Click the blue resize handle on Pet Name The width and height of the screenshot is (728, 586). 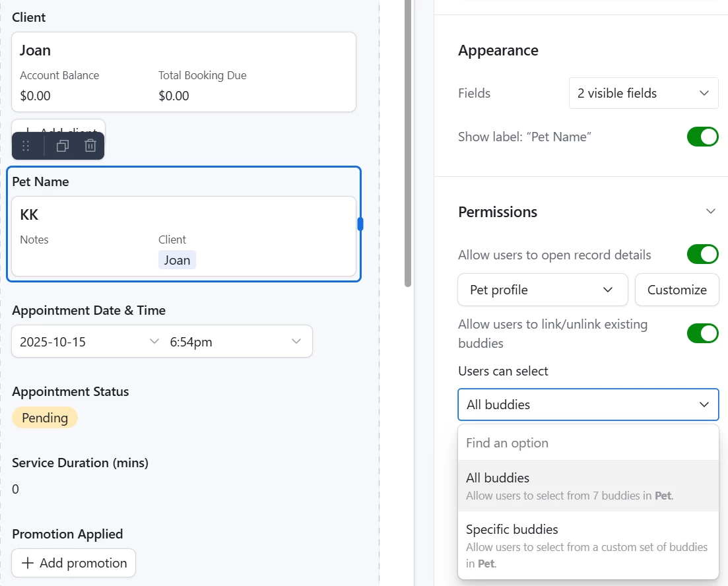coord(360,224)
